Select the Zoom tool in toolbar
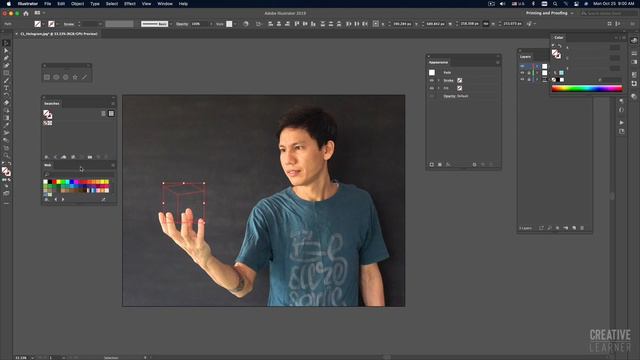This screenshot has height=360, width=640. tap(6, 155)
